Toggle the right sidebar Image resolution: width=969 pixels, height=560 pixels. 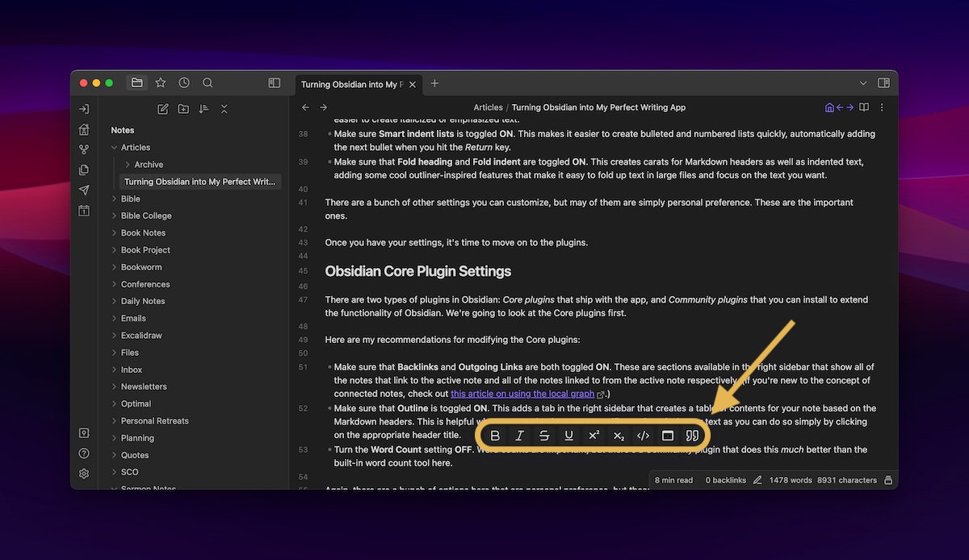point(883,83)
